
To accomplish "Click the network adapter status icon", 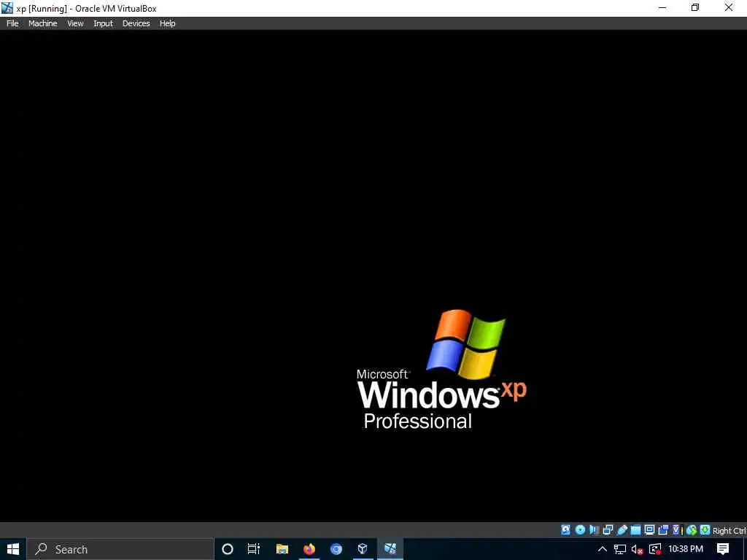I will (608, 530).
